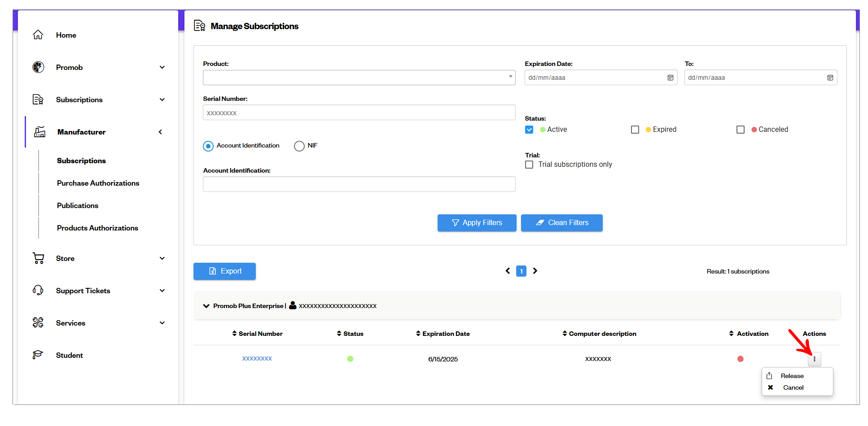This screenshot has height=426, width=868.
Task: Enable Trial subscriptions only checkbox
Action: (x=529, y=165)
